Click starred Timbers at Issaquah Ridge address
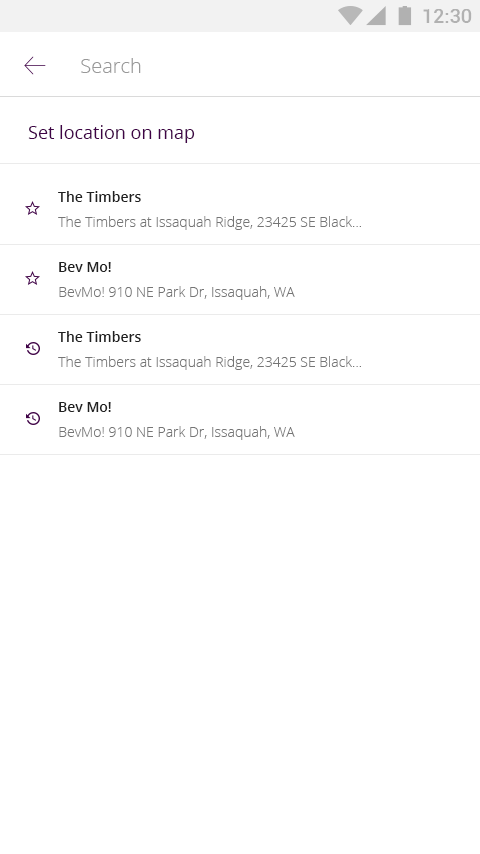 [x=210, y=222]
